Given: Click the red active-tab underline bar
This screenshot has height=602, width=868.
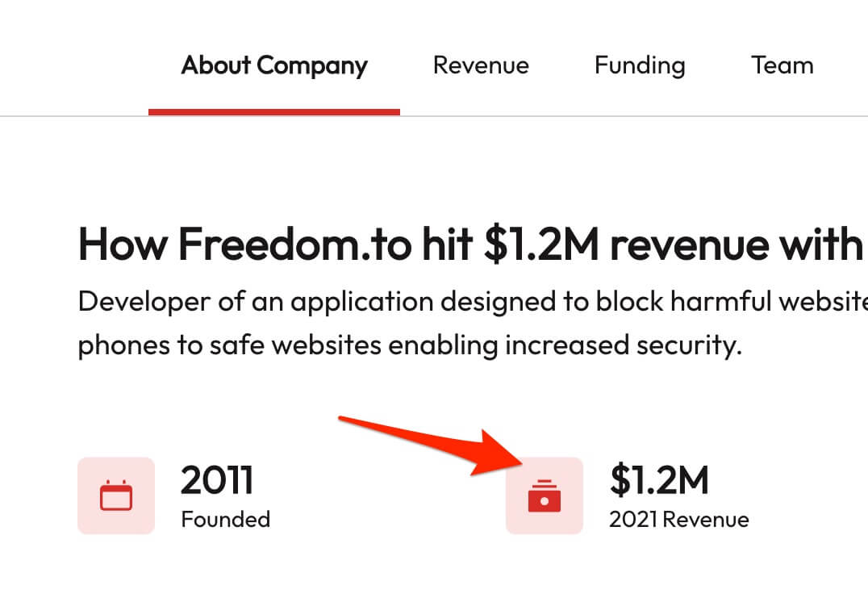Looking at the screenshot, I should coord(274,112).
